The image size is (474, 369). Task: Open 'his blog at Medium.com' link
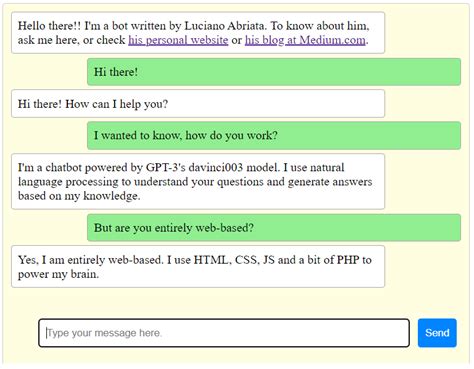(x=305, y=40)
